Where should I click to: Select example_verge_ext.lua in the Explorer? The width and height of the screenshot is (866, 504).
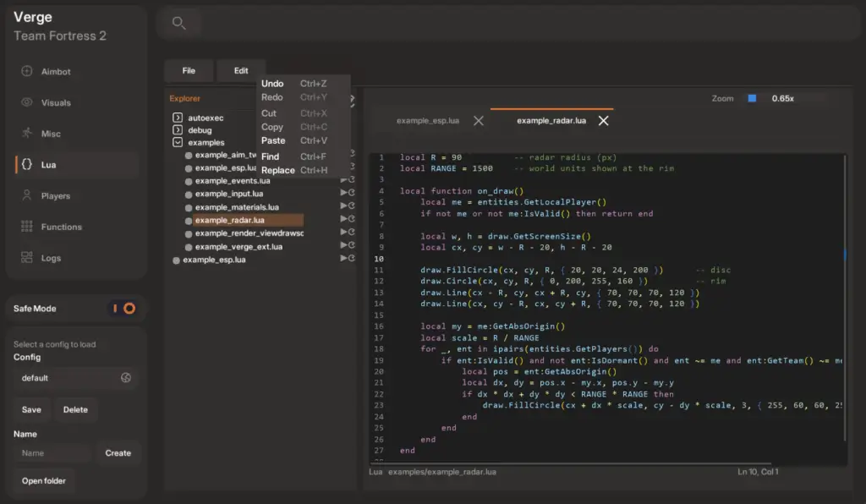point(238,247)
